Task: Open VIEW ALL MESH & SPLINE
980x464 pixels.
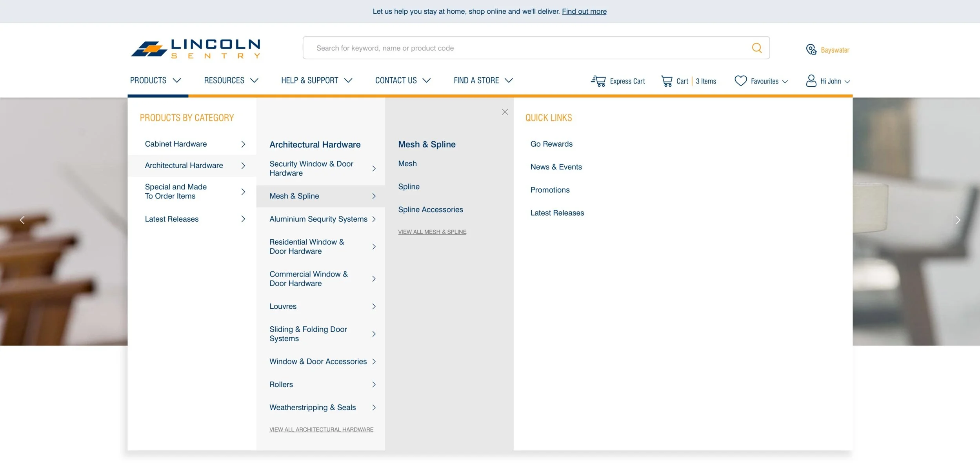Action: (x=432, y=231)
